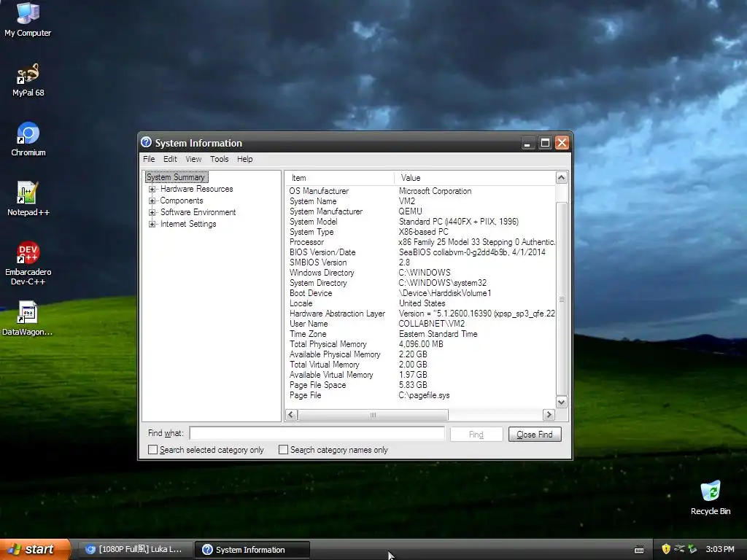The width and height of the screenshot is (747, 560).
Task: Click the C:\pagefile.sys value
Action: pos(424,395)
